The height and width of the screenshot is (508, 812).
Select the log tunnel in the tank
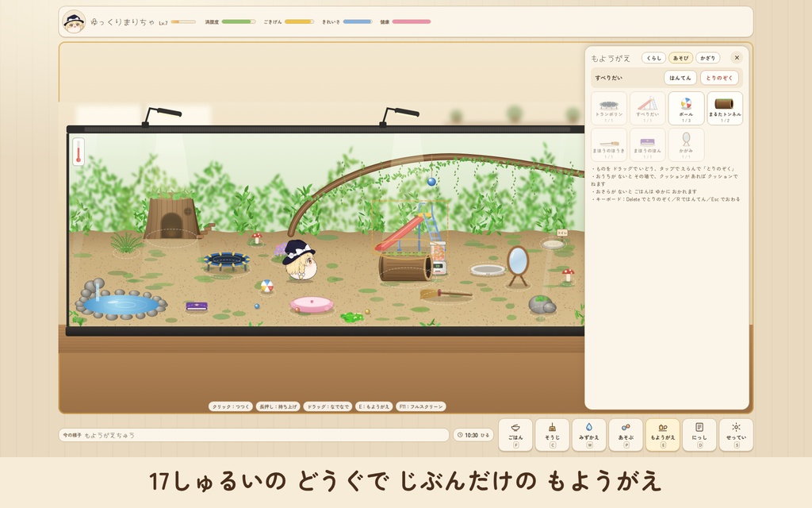click(405, 267)
